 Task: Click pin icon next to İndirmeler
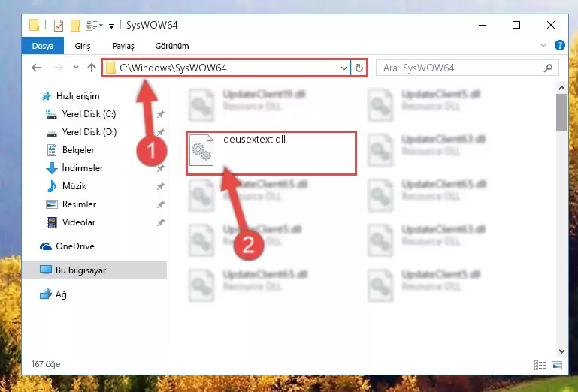tap(160, 168)
